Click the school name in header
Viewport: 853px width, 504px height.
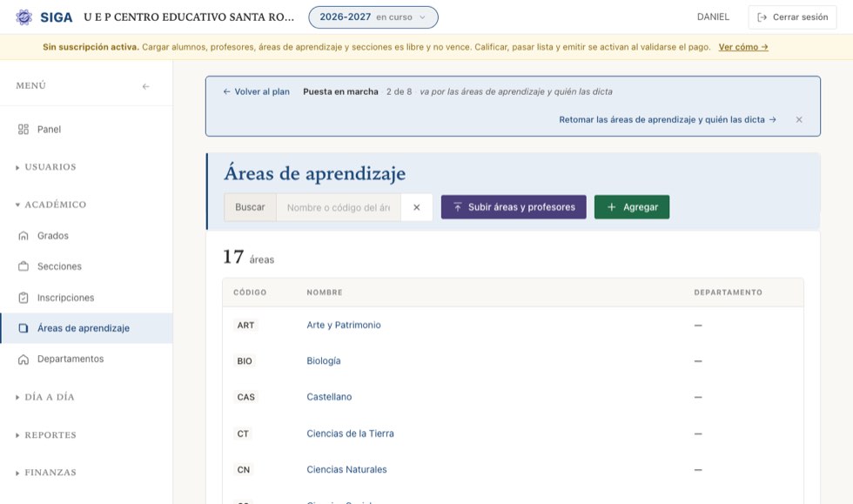189,17
